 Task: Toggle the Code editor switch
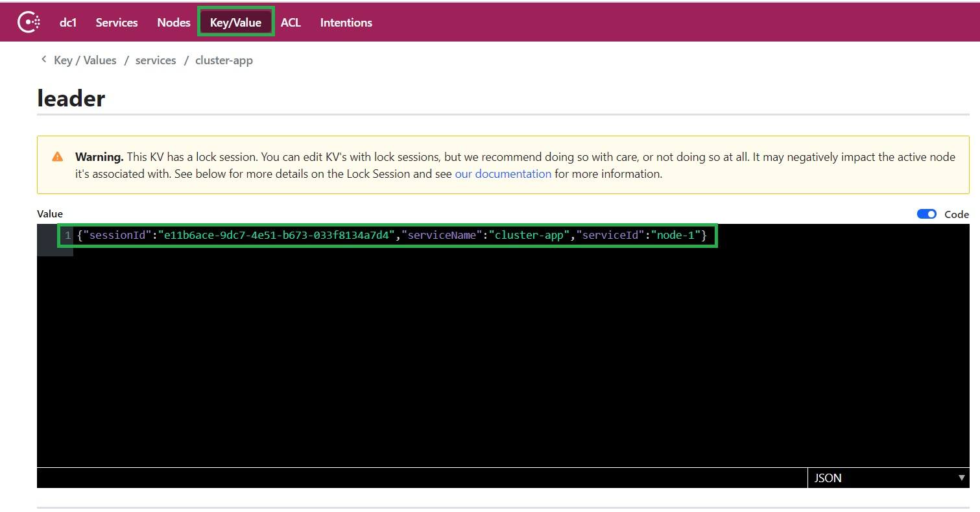927,214
